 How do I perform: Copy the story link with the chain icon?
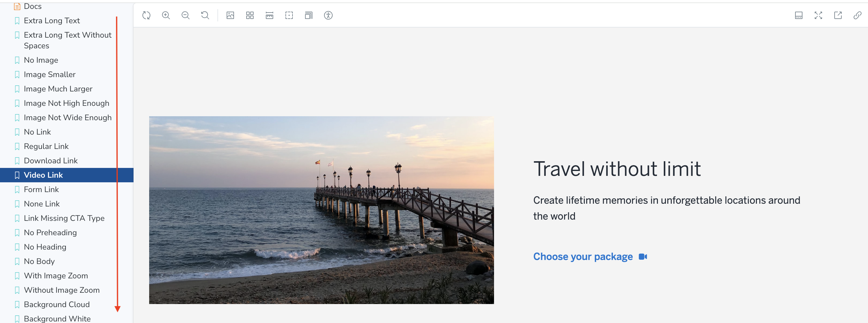coord(857,16)
